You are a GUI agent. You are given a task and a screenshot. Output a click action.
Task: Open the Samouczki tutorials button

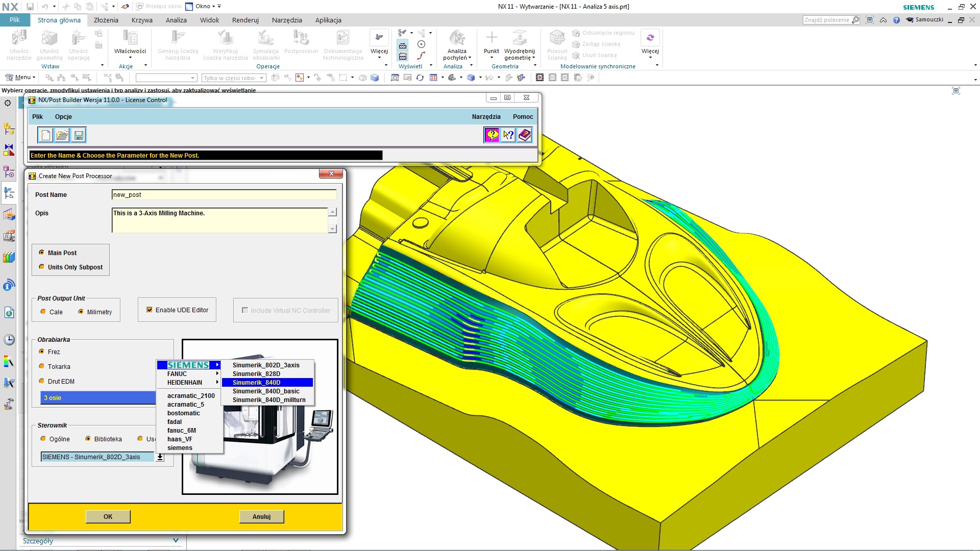(x=924, y=20)
